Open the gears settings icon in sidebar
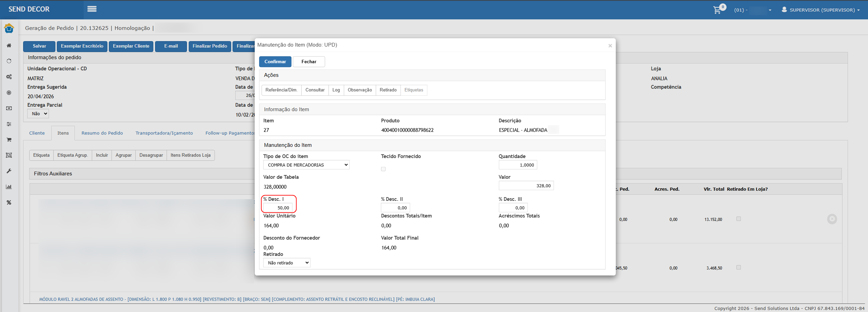The width and height of the screenshot is (868, 312). pos(9,77)
